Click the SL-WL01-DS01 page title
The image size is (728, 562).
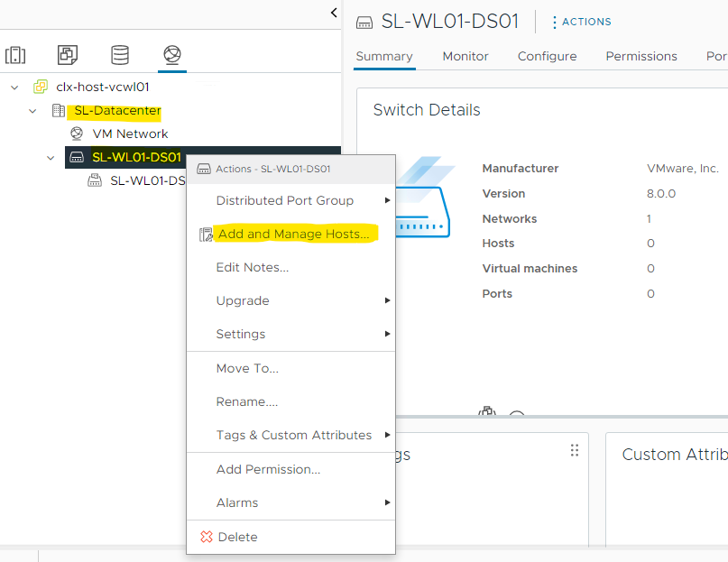click(x=449, y=22)
